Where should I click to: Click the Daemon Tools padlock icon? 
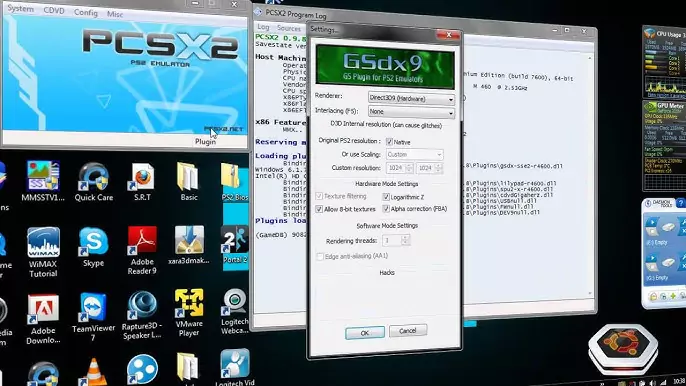[x=653, y=297]
